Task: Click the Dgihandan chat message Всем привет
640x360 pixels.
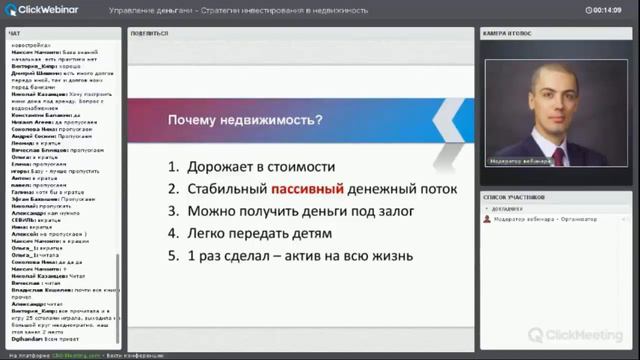Action: pyautogui.click(x=45, y=339)
